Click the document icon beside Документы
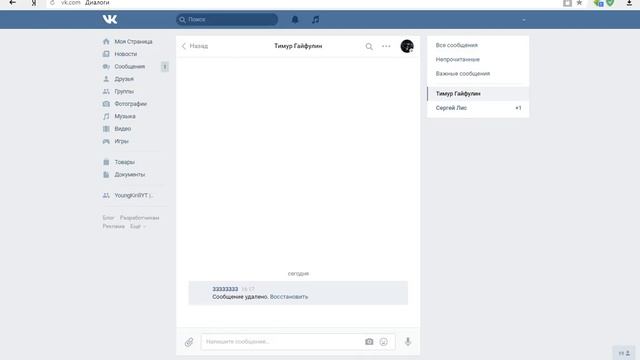This screenshot has width=640, height=360. click(x=106, y=174)
